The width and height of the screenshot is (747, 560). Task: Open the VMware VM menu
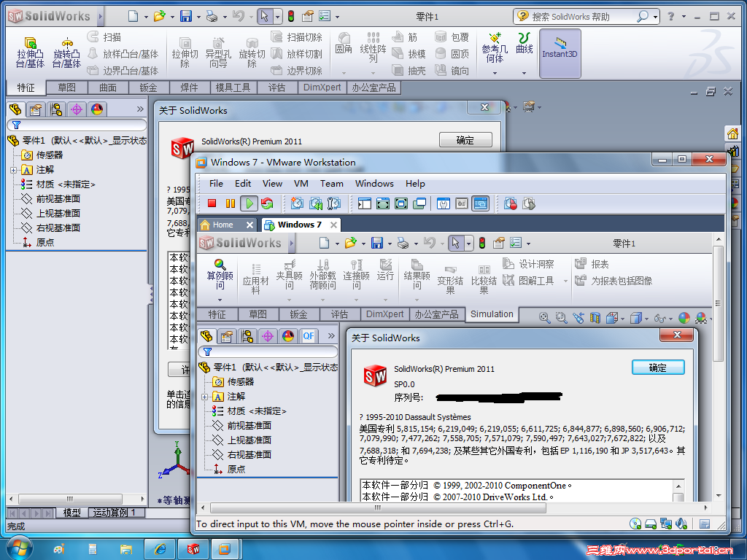tap(301, 183)
